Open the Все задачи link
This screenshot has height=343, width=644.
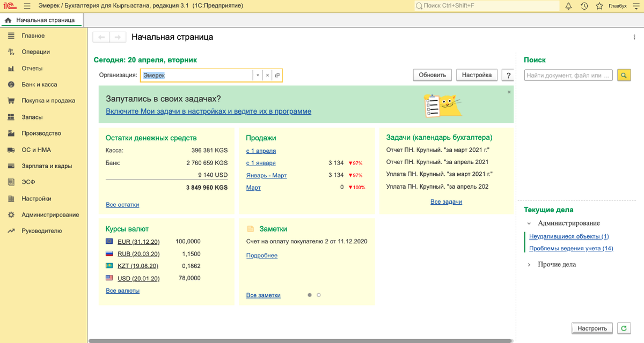coord(446,202)
